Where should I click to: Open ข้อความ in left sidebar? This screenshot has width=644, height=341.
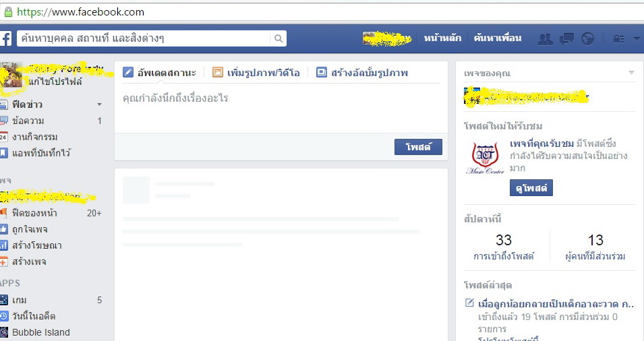(x=28, y=121)
